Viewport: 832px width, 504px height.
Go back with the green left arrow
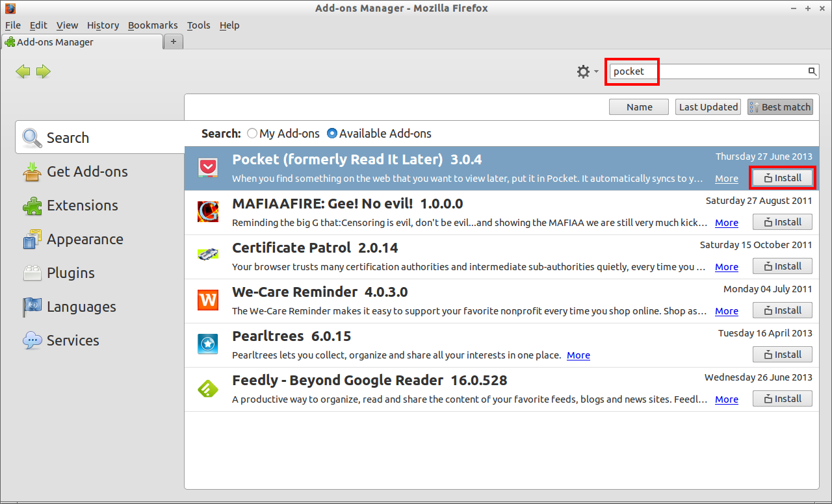point(23,71)
